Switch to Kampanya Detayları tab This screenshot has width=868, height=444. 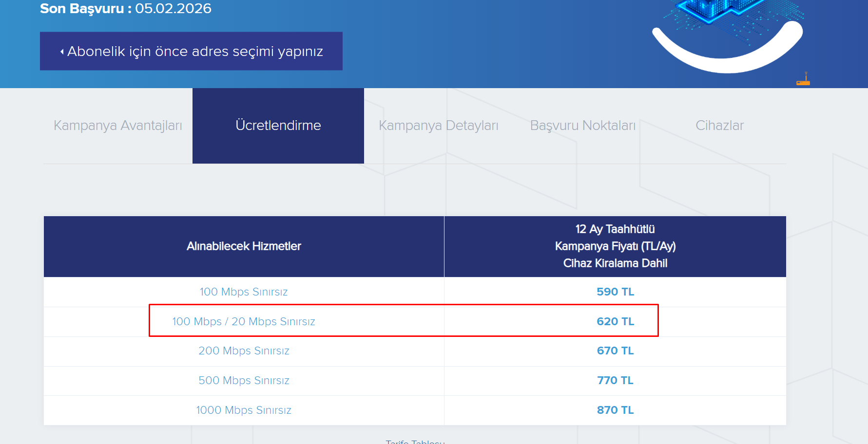tap(439, 126)
